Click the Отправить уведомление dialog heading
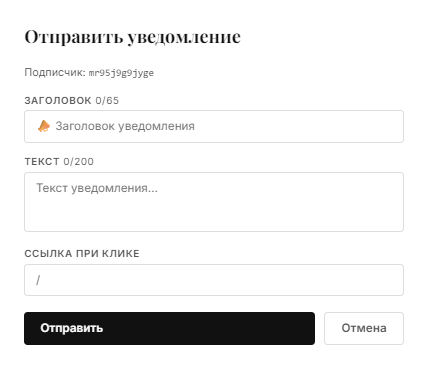The height and width of the screenshot is (366, 428). coord(132,37)
